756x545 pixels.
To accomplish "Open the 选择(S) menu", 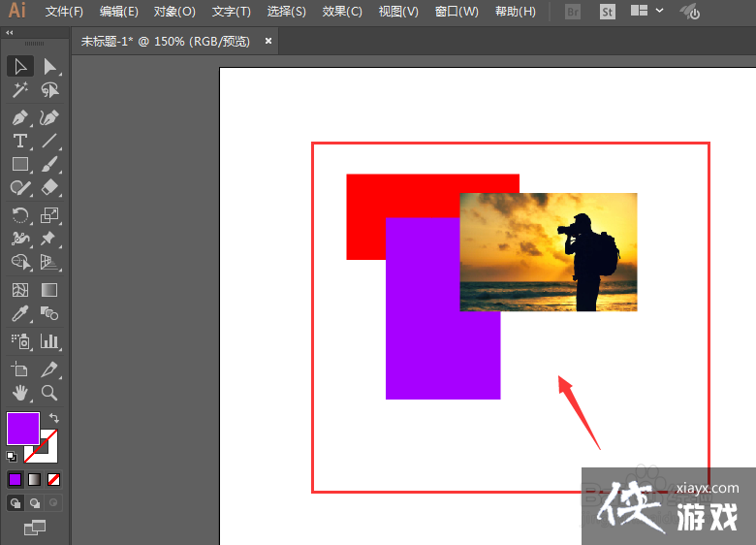I will click(x=286, y=12).
